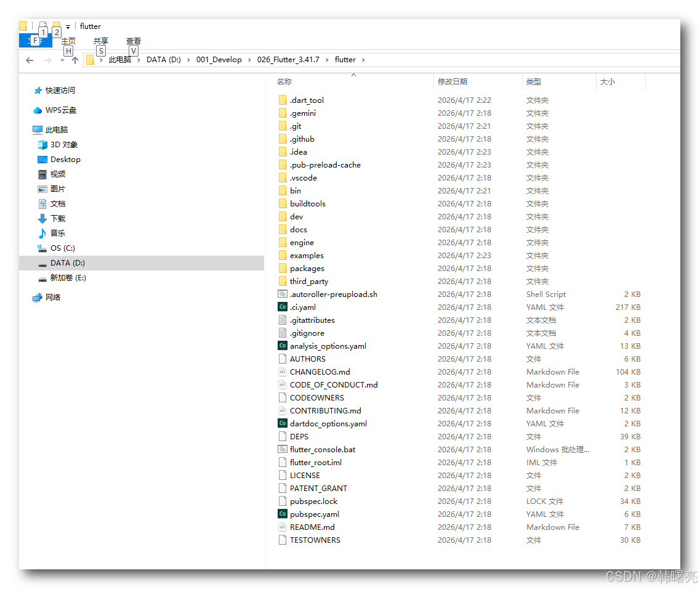Expand chevron after 001_Develop breadcrumb
The width and height of the screenshot is (700, 589).
[x=249, y=60]
